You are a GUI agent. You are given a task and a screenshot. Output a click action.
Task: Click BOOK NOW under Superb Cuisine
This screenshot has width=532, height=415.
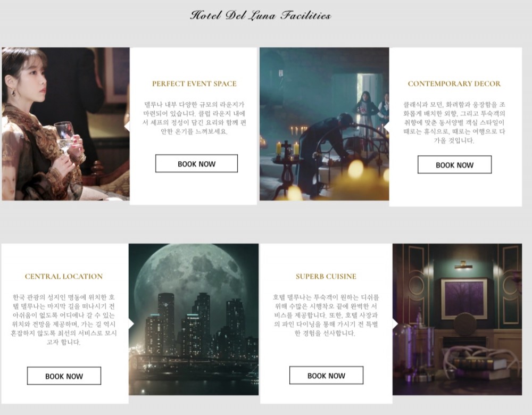pos(326,375)
